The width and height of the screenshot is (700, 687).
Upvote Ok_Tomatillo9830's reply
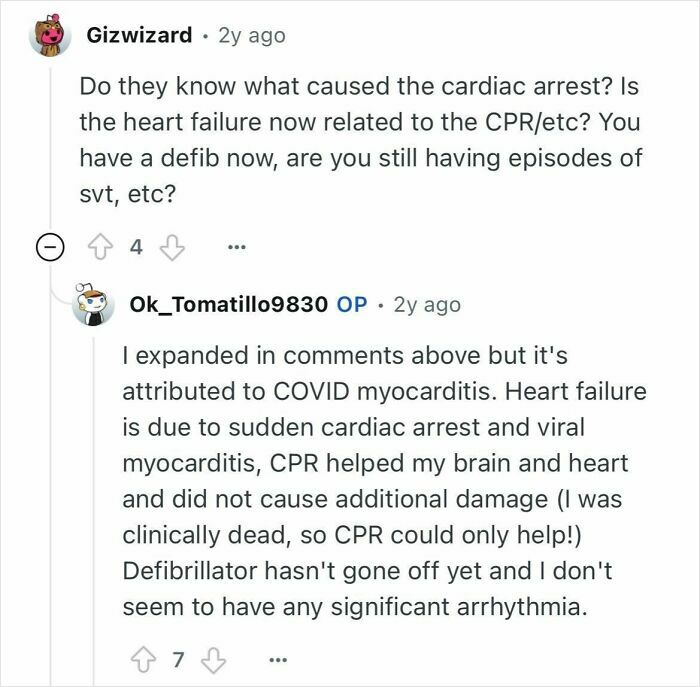pyautogui.click(x=143, y=659)
